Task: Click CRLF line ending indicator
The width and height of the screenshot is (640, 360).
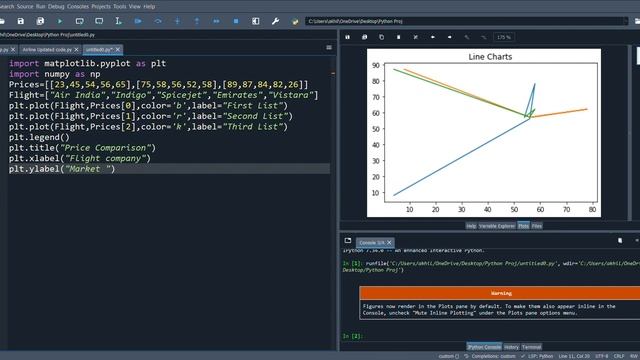Action: pyautogui.click(x=619, y=356)
